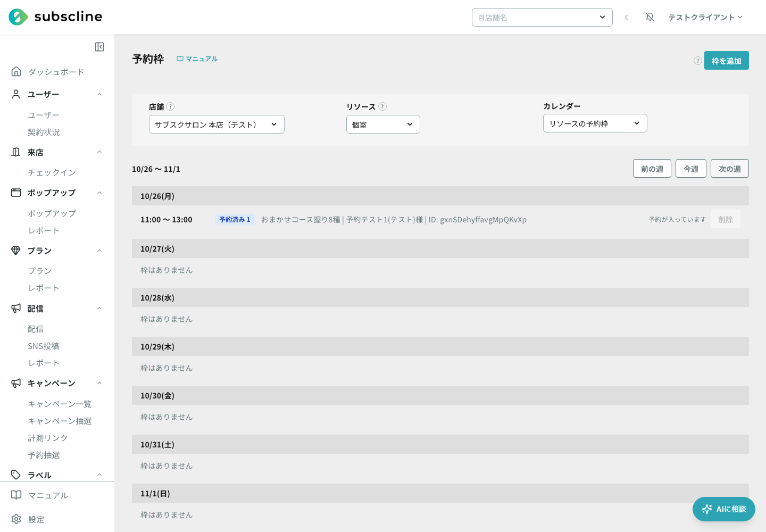Open 予約抽選 in sidebar
Image resolution: width=766 pixels, height=532 pixels.
point(44,455)
